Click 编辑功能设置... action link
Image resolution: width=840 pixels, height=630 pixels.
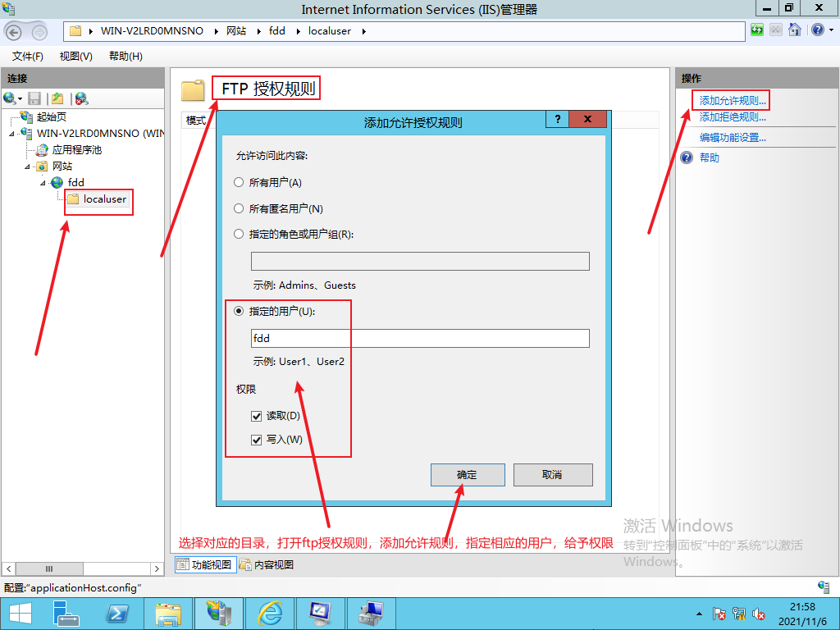point(733,138)
